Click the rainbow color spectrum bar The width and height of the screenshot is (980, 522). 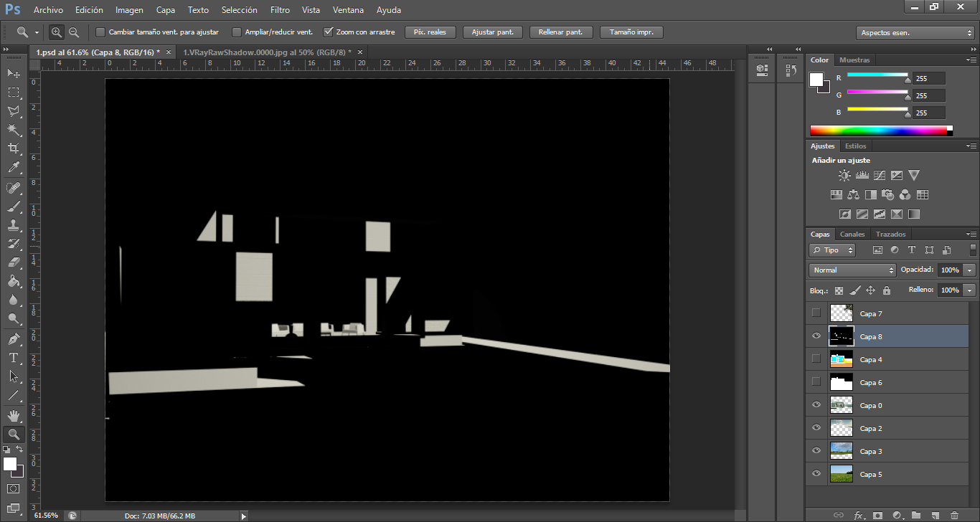pos(881,130)
